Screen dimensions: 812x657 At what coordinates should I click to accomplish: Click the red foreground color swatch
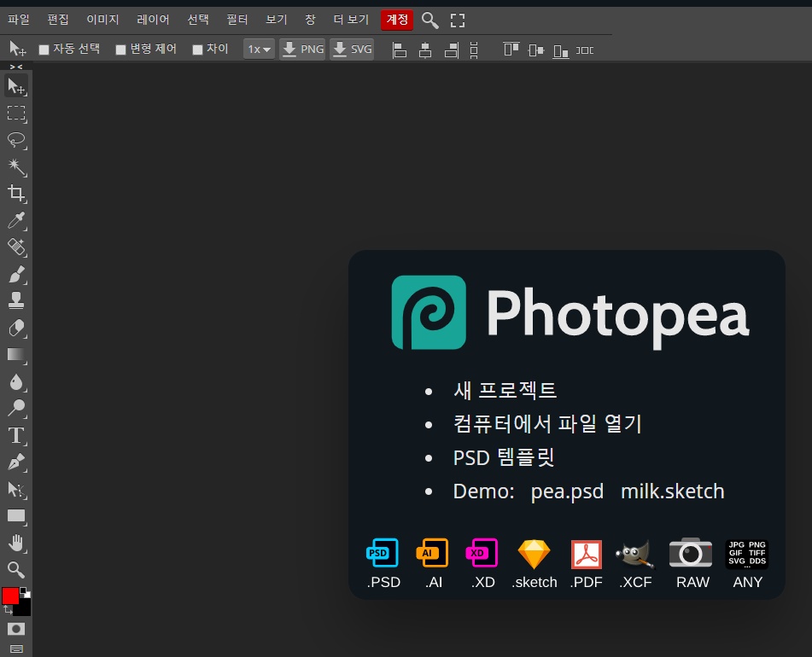pos(10,596)
